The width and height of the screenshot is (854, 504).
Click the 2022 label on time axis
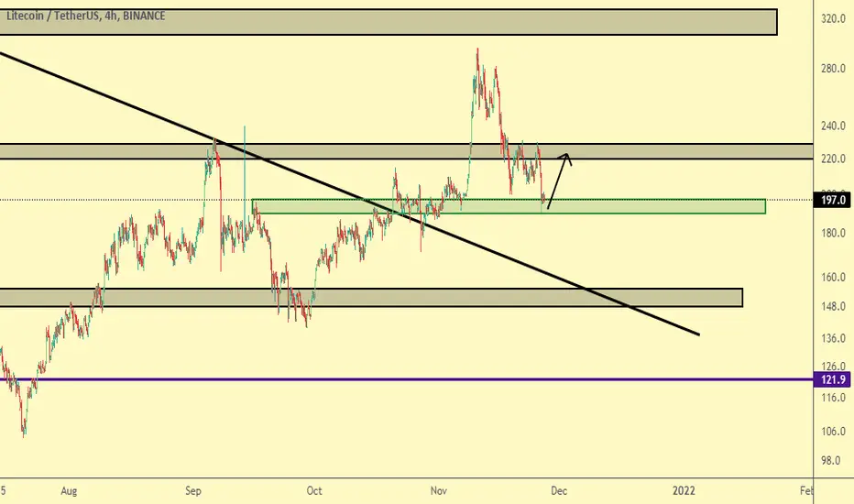point(684,491)
